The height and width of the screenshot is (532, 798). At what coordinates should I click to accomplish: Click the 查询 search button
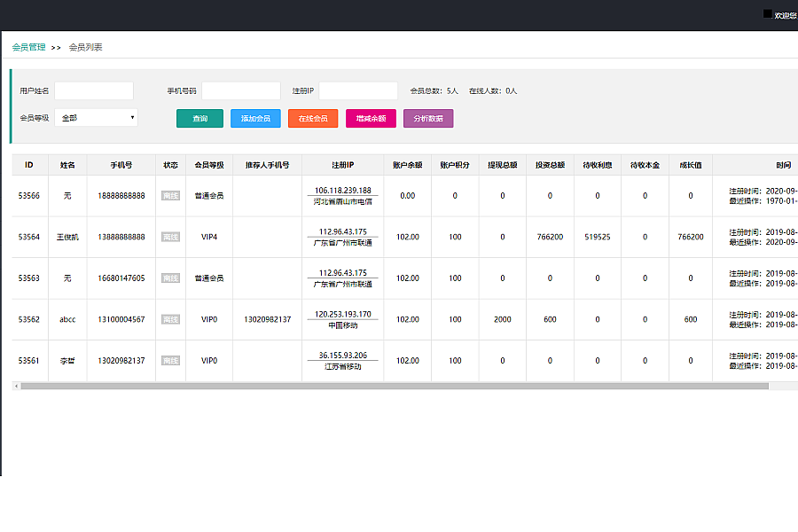[199, 118]
